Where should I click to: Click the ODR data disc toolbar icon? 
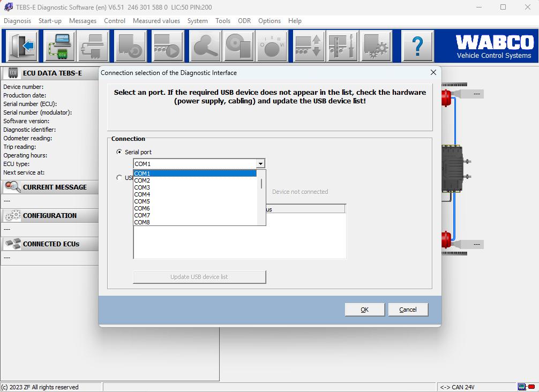tap(238, 46)
